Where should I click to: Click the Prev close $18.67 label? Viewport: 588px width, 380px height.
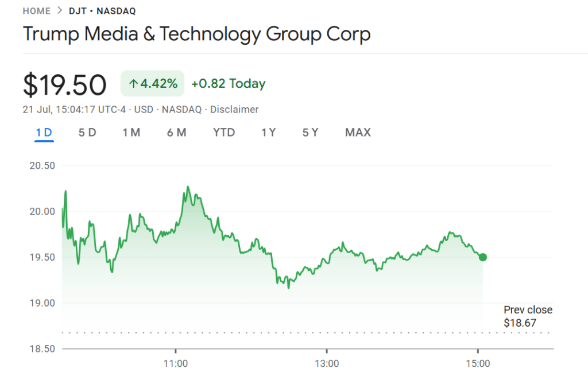click(528, 316)
